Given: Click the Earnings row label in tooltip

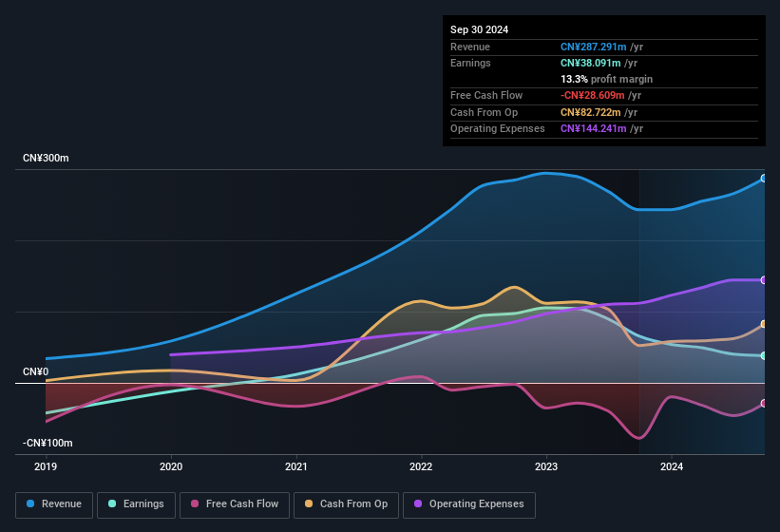Looking at the screenshot, I should (470, 63).
